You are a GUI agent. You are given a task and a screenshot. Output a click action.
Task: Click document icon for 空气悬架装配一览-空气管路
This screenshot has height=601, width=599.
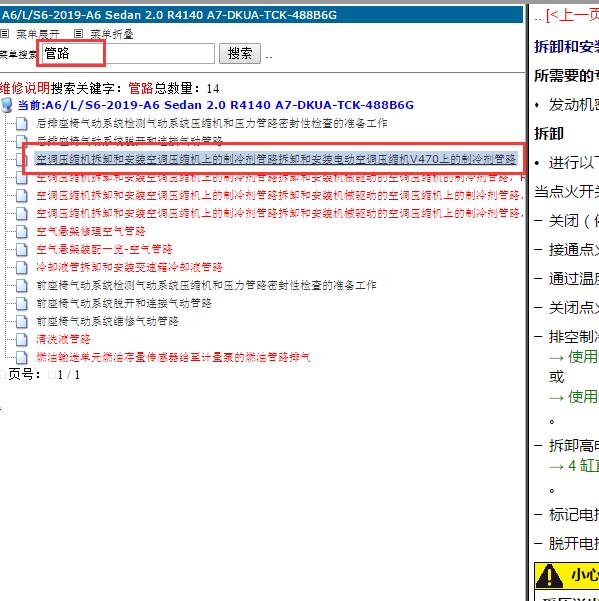coord(22,250)
